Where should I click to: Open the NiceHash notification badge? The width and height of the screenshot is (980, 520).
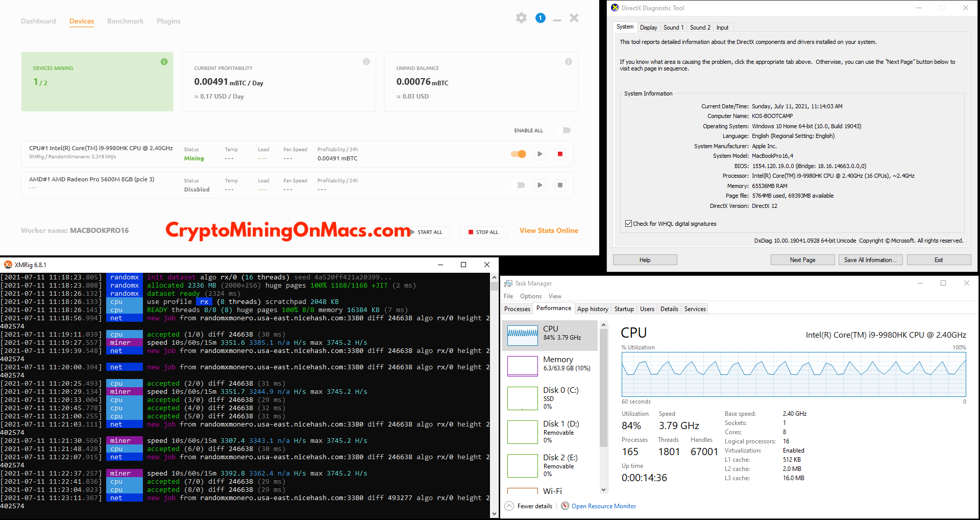[x=541, y=18]
